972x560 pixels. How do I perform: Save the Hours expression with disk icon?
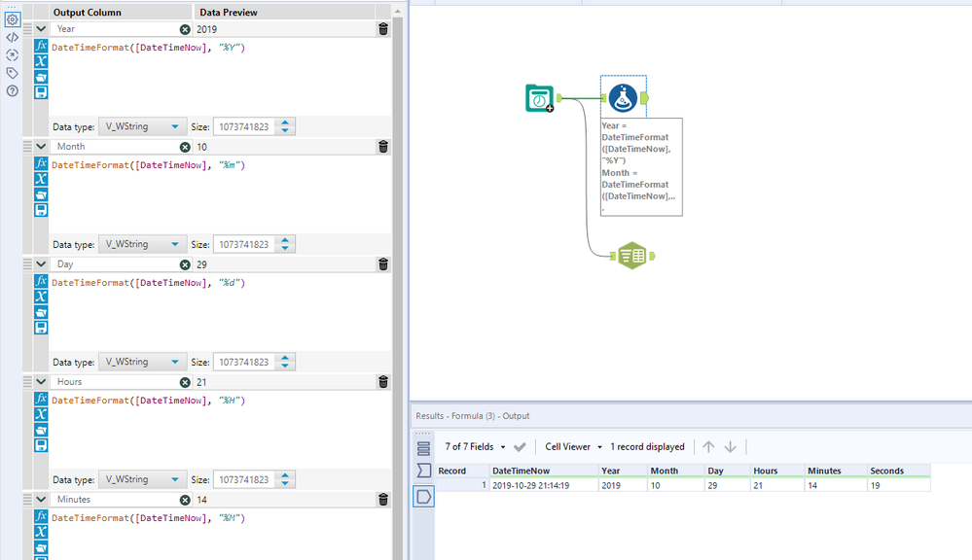click(x=41, y=445)
